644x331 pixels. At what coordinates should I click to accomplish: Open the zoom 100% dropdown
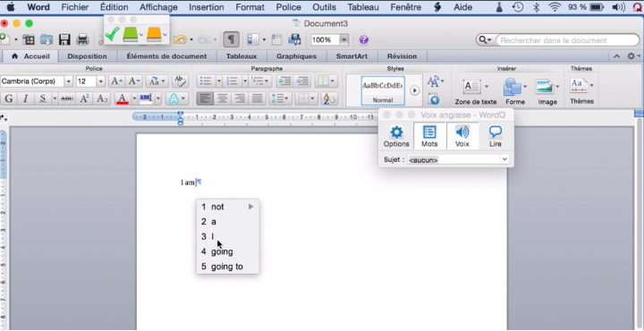344,40
